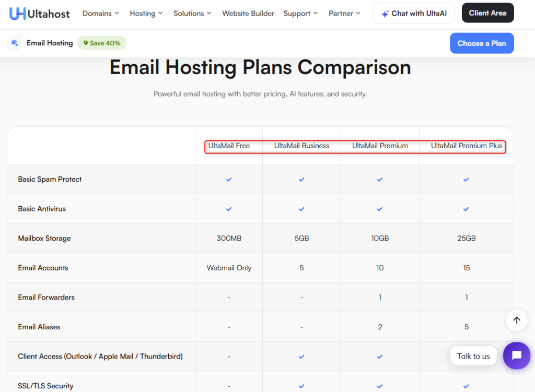
Task: Select the UltaMail Premium column header
Action: (x=380, y=146)
